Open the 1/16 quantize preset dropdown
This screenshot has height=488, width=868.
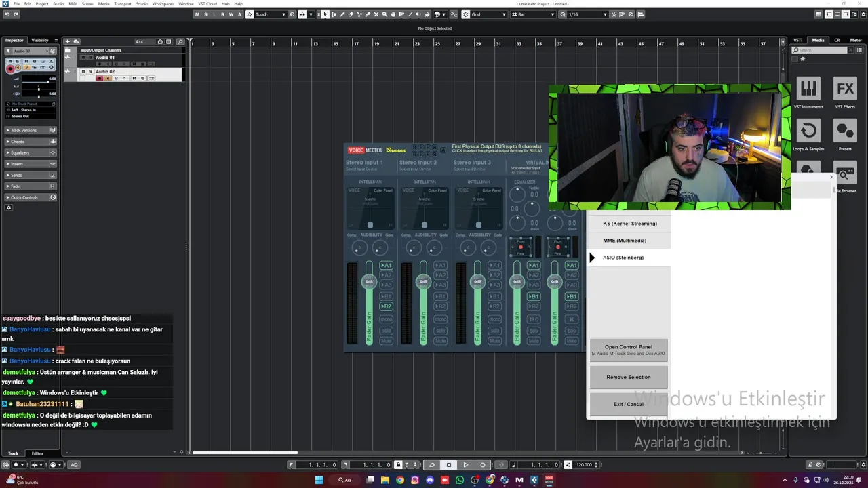588,14
